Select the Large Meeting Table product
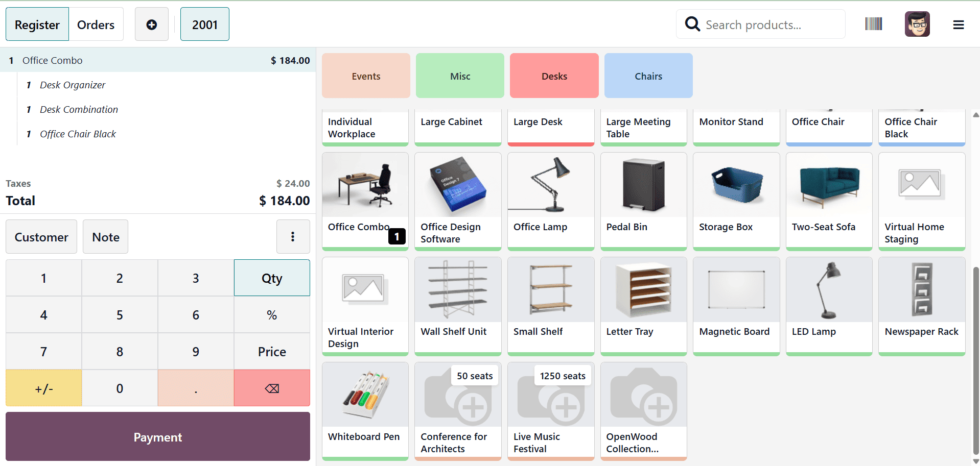Image resolution: width=980 pixels, height=466 pixels. pyautogui.click(x=644, y=128)
